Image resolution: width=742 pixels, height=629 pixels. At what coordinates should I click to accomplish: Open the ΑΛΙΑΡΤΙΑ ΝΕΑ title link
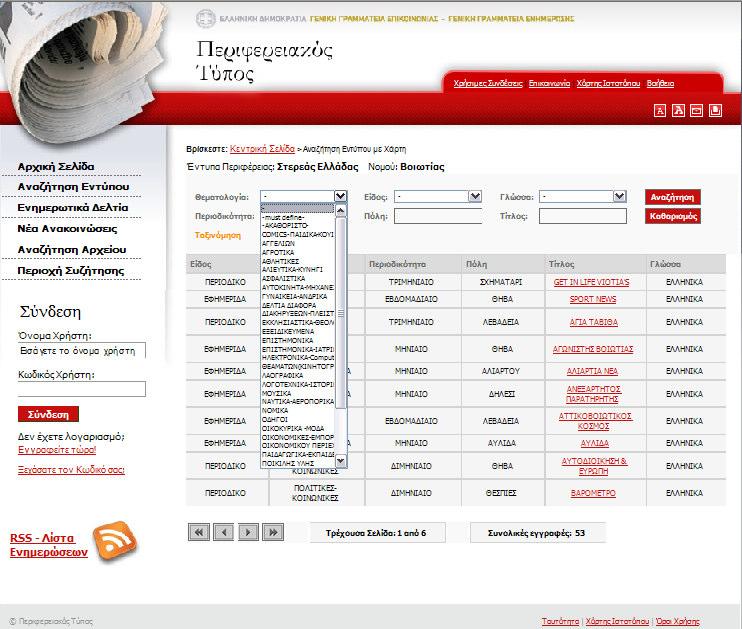point(592,371)
